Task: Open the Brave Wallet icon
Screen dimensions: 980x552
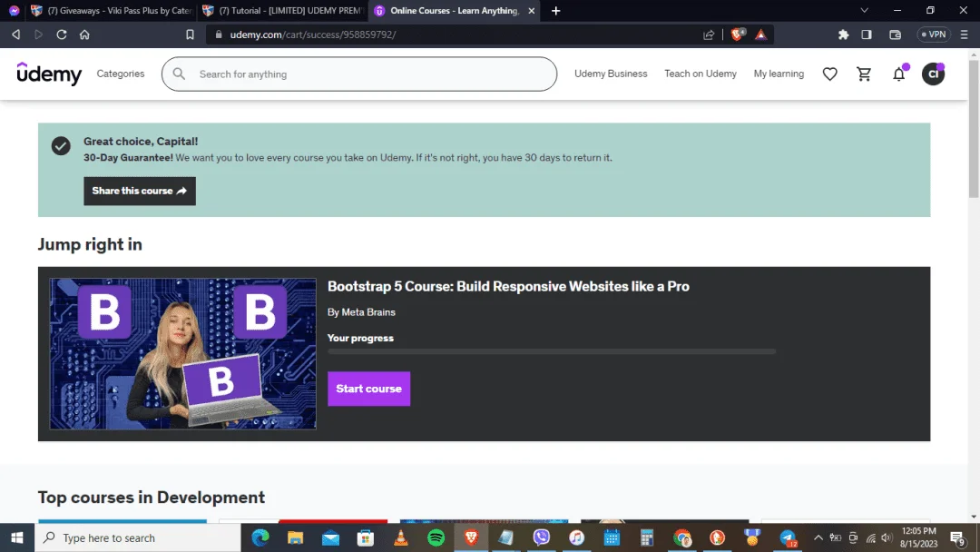Action: point(895,34)
